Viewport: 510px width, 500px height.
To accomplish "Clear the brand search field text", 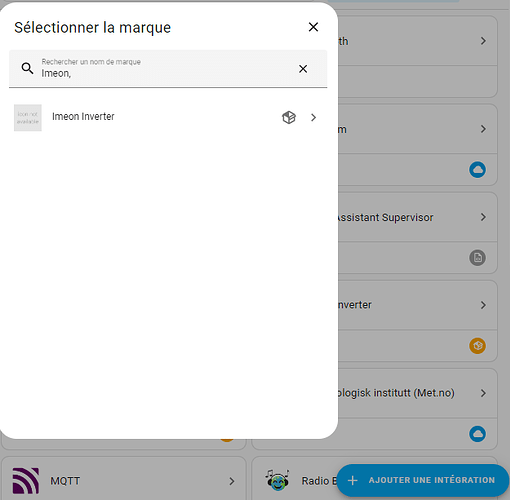I will coord(303,69).
